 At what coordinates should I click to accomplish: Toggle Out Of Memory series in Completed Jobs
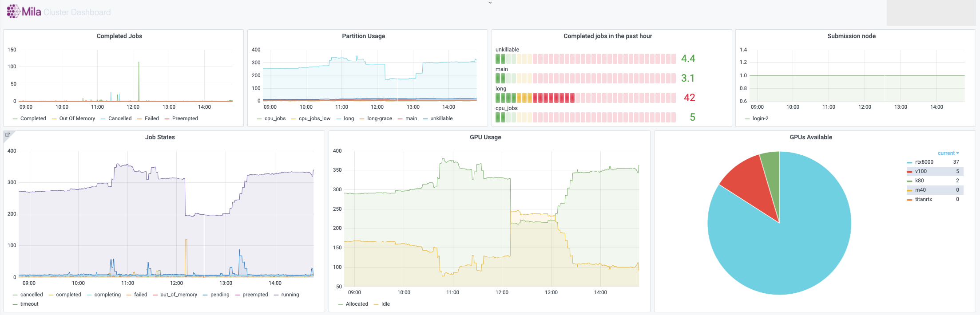(77, 118)
